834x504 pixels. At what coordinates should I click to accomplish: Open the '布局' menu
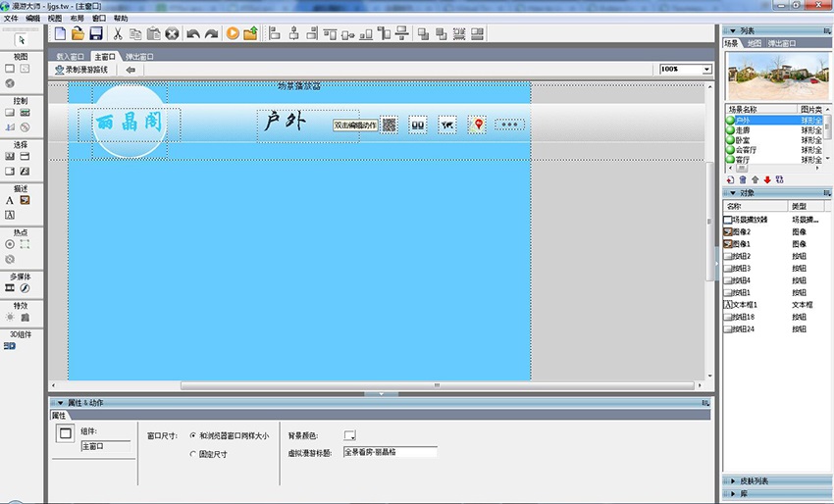click(x=77, y=19)
